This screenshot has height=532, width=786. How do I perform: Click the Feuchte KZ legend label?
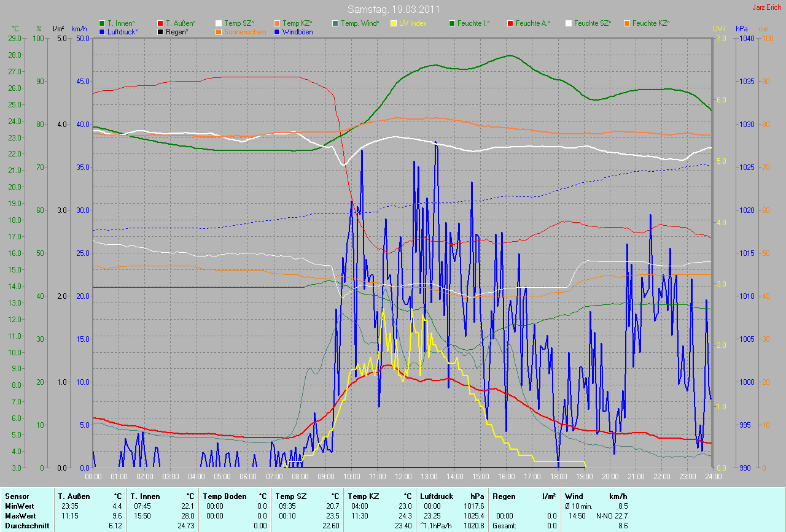(x=651, y=23)
